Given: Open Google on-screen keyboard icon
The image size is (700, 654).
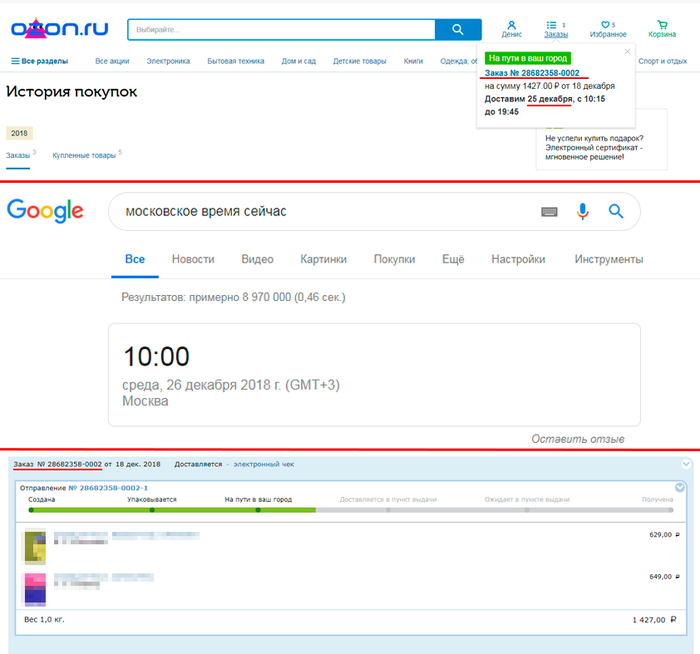Looking at the screenshot, I should point(549,212).
